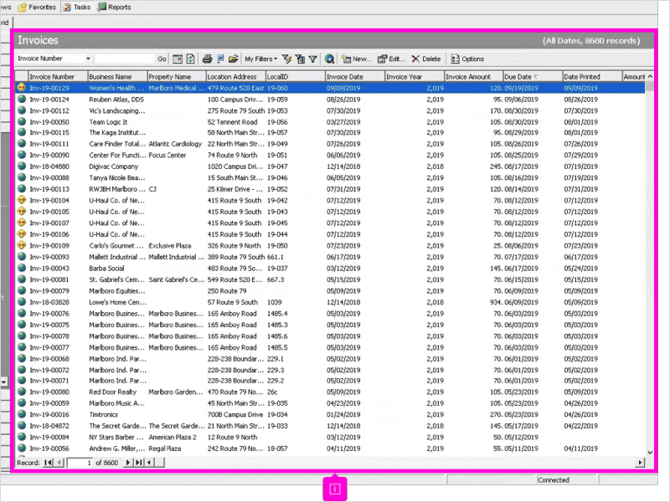
Task: Click the refresh records icon
Action: [191, 59]
